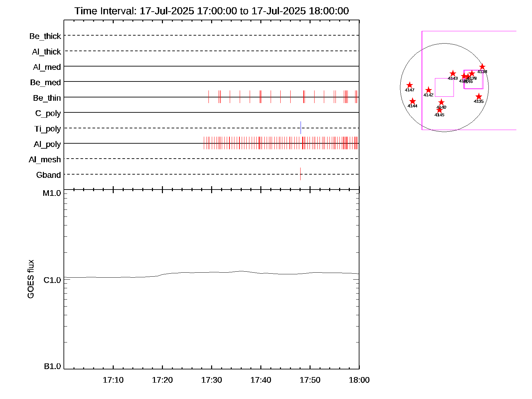
Task: Click the C1.0 GOES flux axis label
Action: click(x=52, y=280)
